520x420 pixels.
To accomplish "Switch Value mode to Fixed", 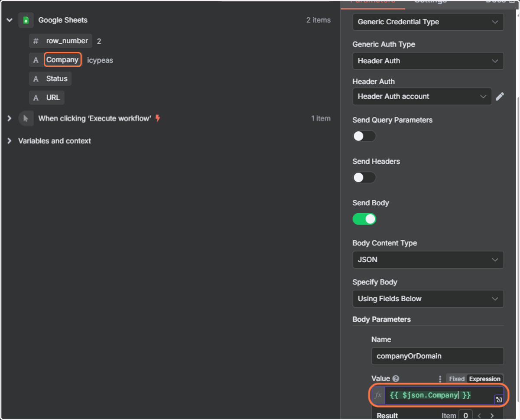I will 457,379.
